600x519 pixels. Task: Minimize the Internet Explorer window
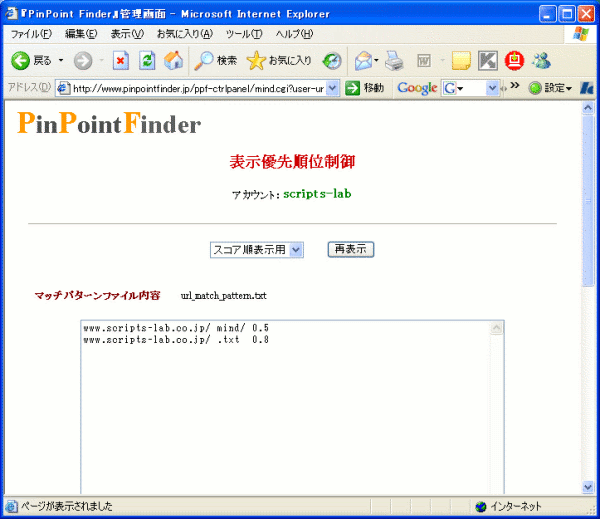click(548, 15)
